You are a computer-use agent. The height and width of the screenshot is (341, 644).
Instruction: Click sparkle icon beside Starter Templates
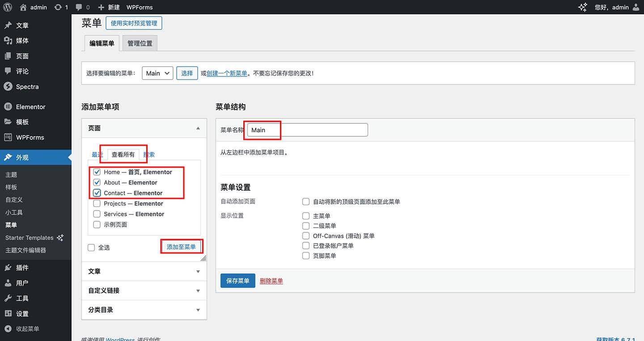(x=60, y=238)
